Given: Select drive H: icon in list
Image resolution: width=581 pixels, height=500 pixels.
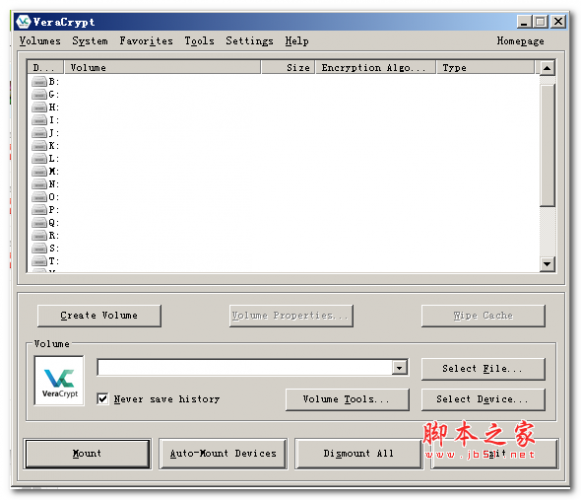Looking at the screenshot, I should [x=39, y=107].
